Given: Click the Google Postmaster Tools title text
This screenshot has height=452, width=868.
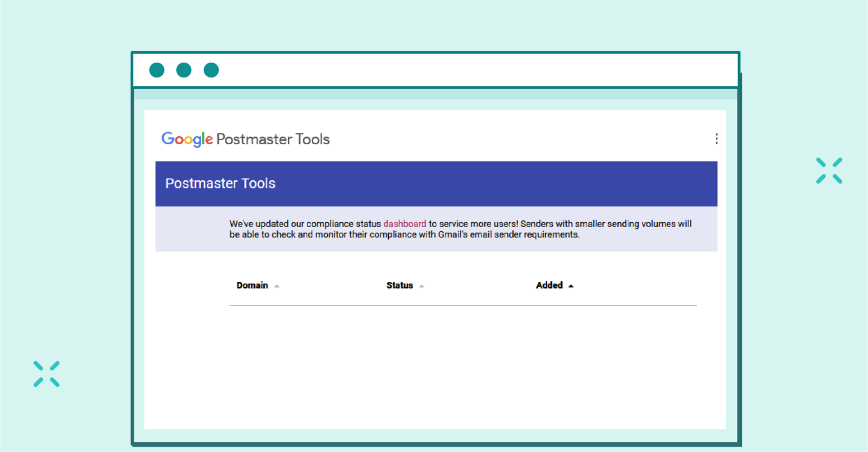Looking at the screenshot, I should tap(245, 139).
